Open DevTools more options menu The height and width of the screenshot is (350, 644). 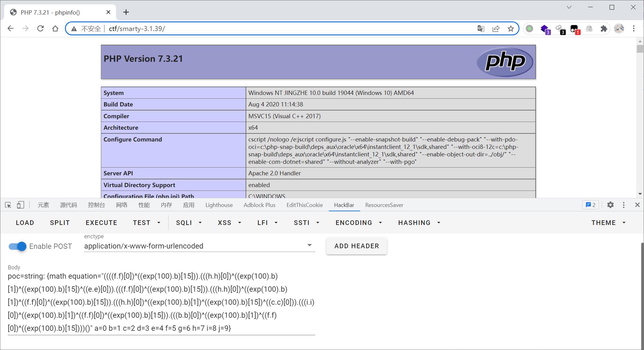[624, 205]
